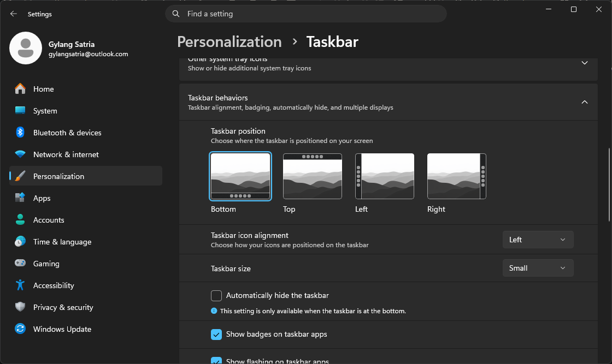
Task: Click the search magnifier icon
Action: tap(176, 14)
